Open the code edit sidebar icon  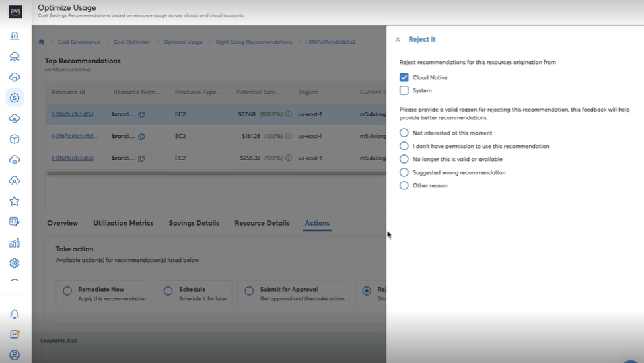tap(15, 222)
